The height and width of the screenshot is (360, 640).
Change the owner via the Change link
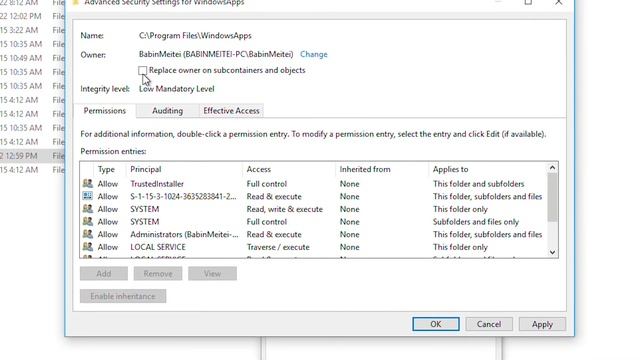[x=313, y=54]
